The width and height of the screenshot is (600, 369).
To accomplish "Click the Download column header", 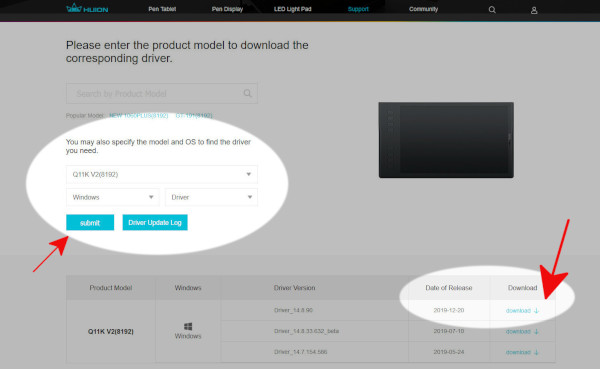I will pyautogui.click(x=522, y=287).
